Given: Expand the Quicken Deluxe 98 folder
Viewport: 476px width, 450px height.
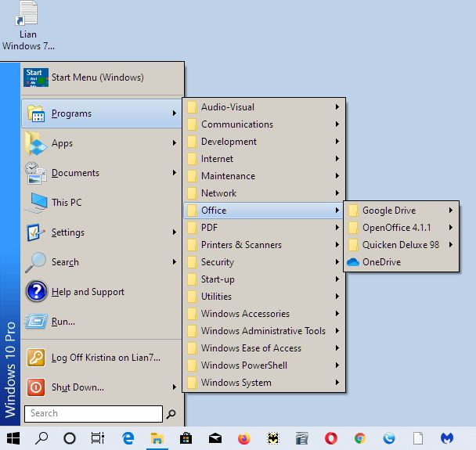Looking at the screenshot, I should [399, 245].
